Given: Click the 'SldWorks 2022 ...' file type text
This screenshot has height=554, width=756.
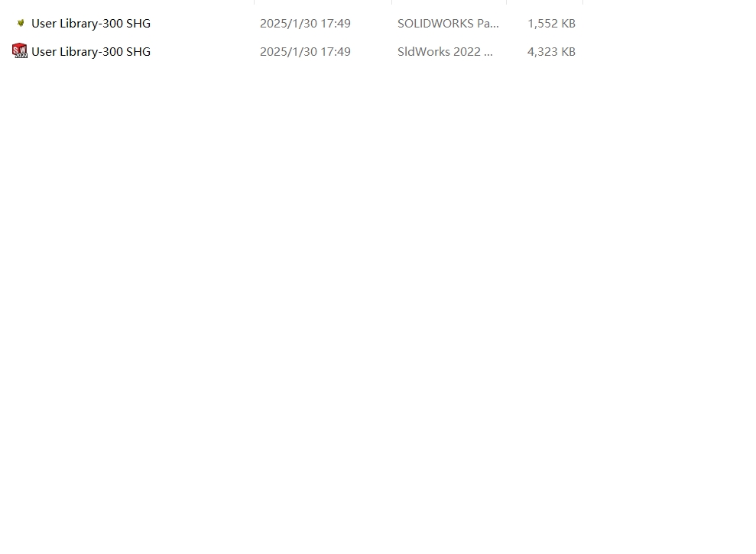Looking at the screenshot, I should (x=445, y=52).
